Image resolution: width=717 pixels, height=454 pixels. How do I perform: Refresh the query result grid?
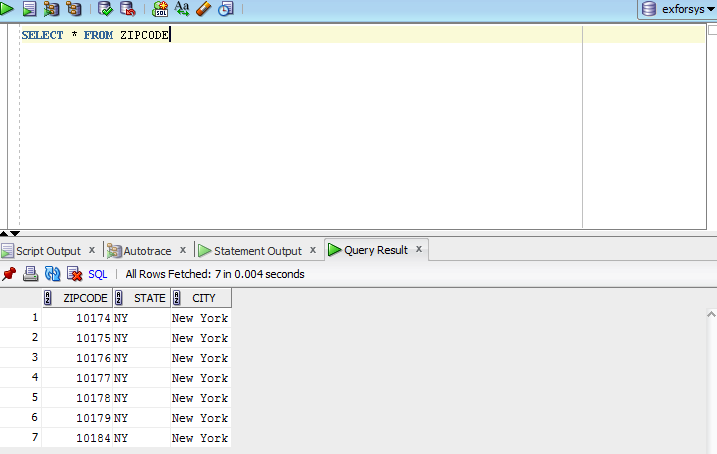(52, 274)
